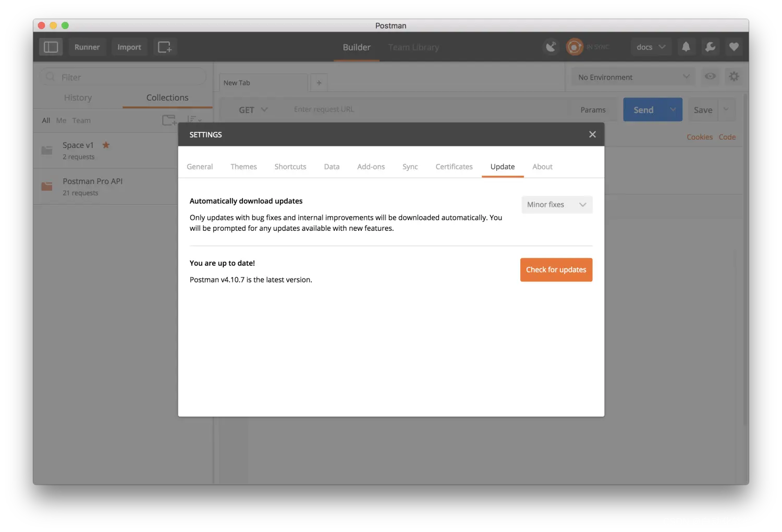This screenshot has width=782, height=532.
Task: Filter collections by Team
Action: tap(81, 120)
